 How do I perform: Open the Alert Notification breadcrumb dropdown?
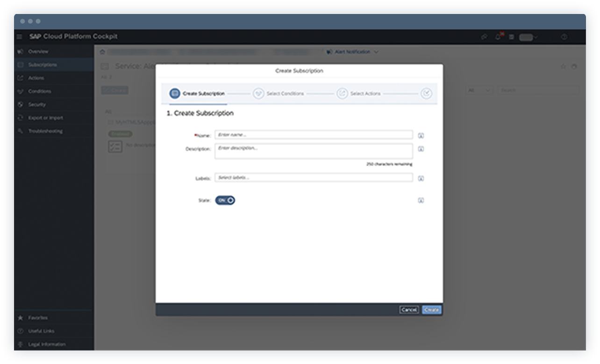(353, 52)
